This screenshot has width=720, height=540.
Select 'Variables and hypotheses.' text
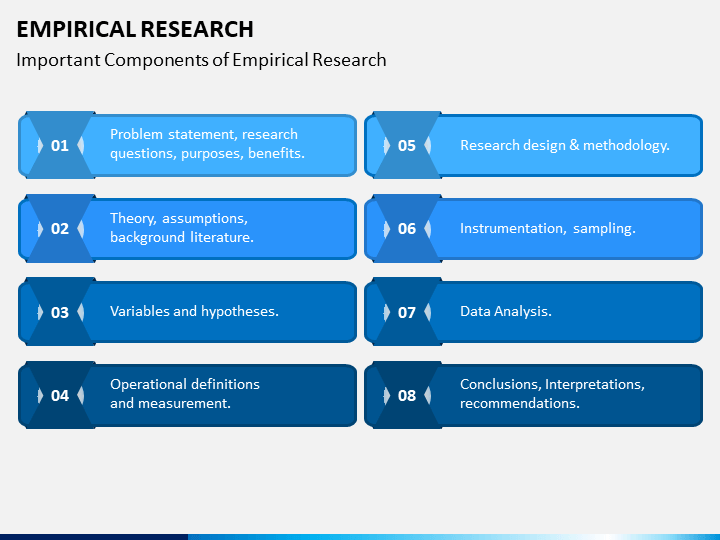pos(194,311)
